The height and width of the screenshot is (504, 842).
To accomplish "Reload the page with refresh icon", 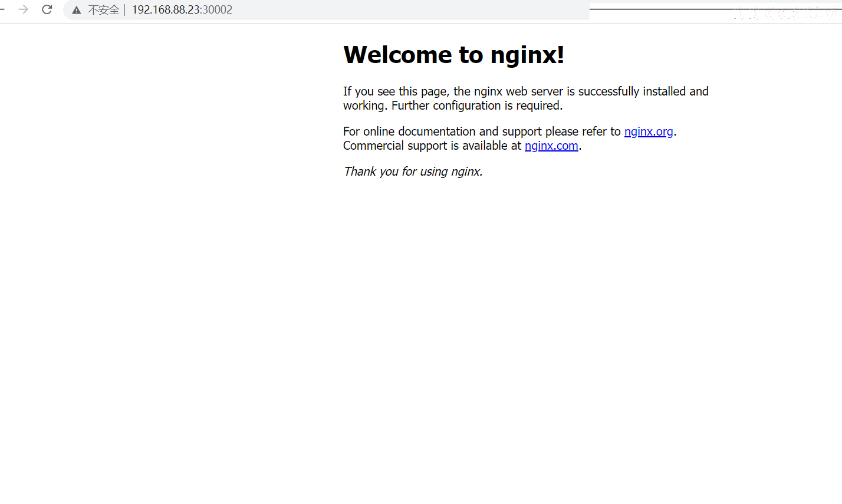I will (47, 9).
